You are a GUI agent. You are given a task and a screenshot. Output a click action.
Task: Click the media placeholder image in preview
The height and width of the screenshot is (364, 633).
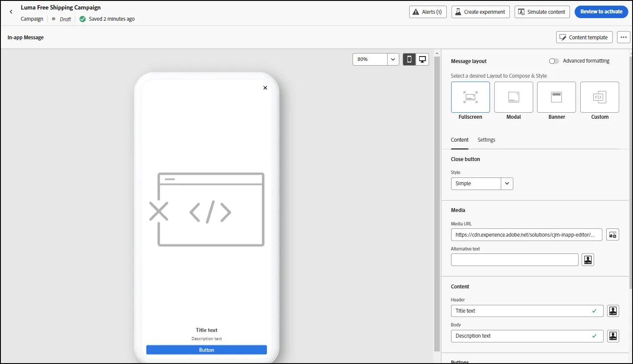[207, 210]
